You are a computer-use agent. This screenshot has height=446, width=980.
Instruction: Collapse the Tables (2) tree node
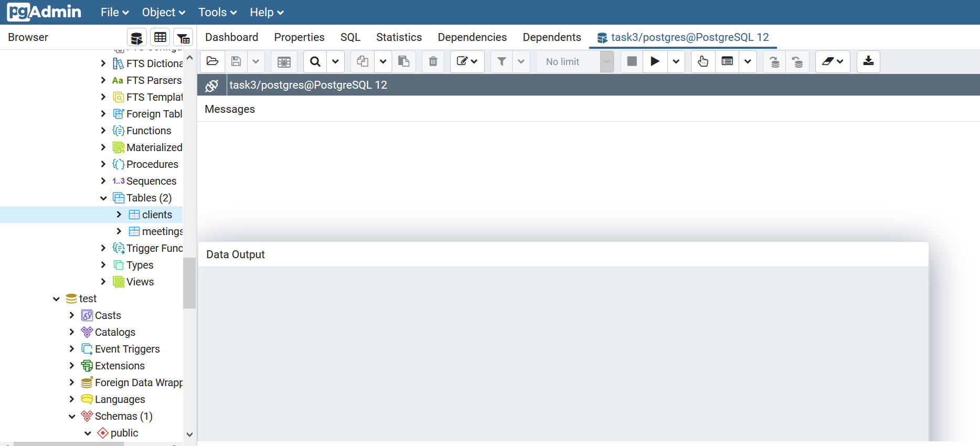click(103, 198)
